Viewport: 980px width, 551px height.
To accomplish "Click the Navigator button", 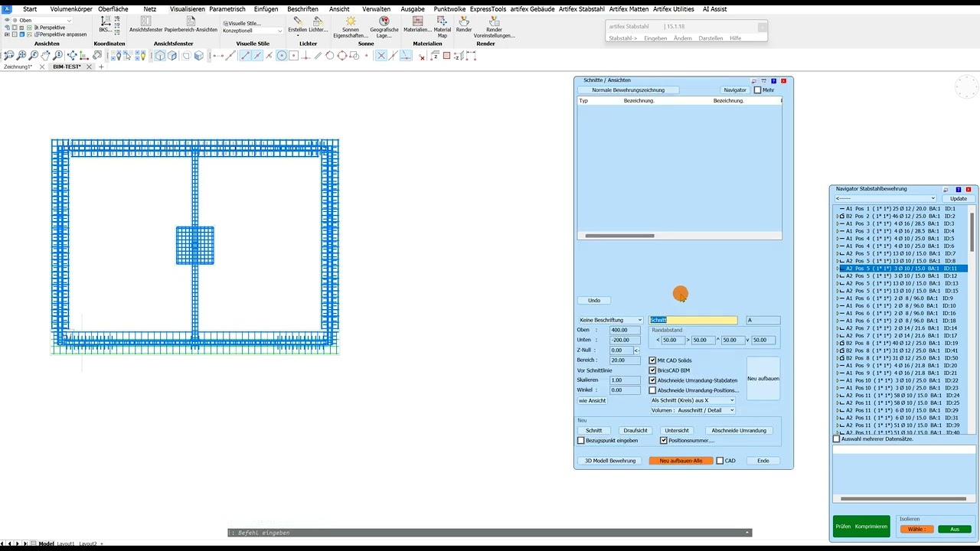I will tap(735, 90).
